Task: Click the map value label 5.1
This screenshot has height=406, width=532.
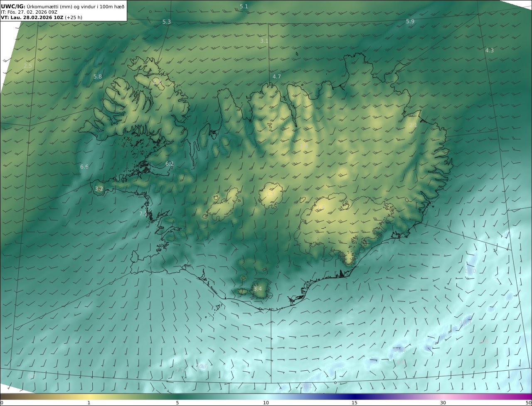Action: point(244,6)
